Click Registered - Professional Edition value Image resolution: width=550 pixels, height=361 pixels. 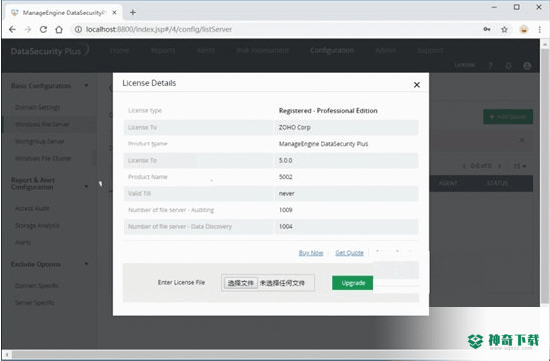coord(328,111)
